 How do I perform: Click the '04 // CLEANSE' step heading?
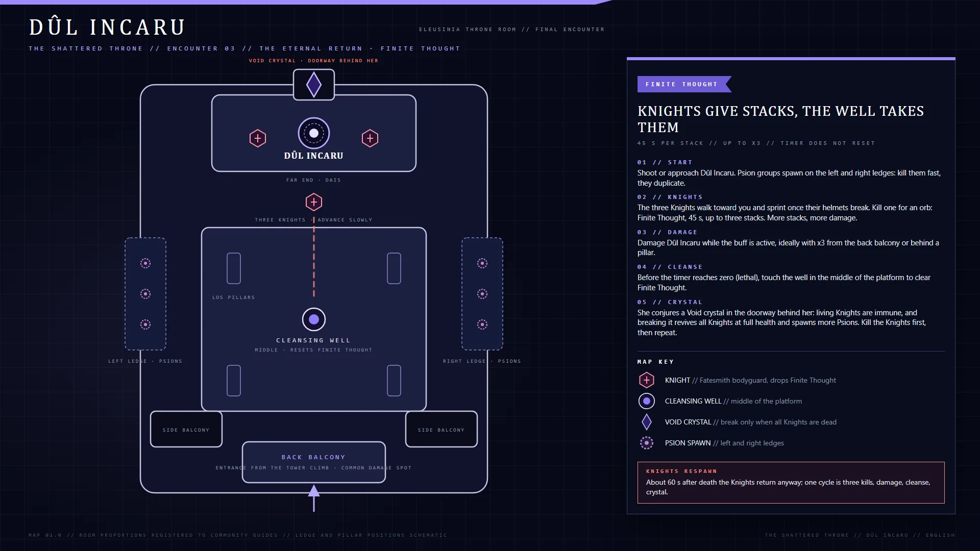click(670, 267)
